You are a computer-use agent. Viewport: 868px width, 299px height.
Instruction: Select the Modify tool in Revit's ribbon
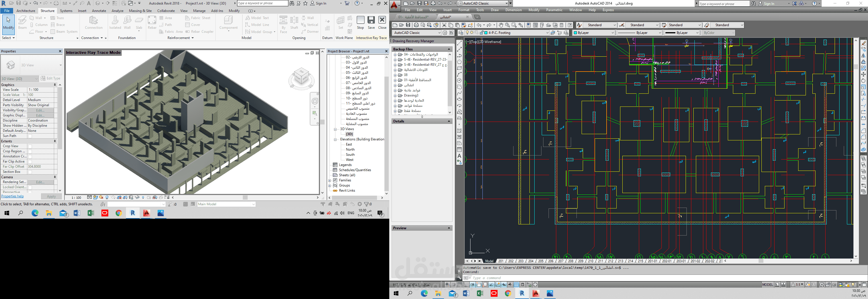coord(9,24)
